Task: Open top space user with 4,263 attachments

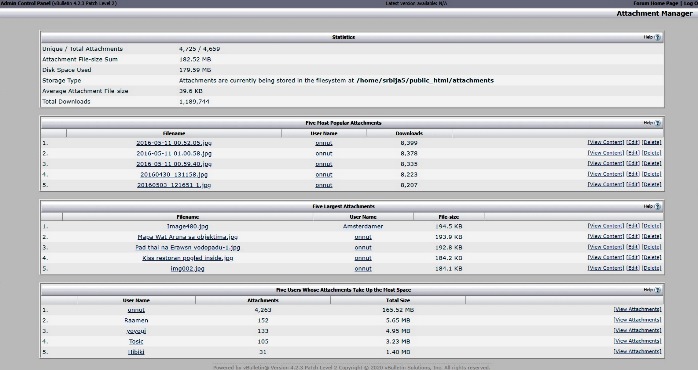Action: point(136,310)
